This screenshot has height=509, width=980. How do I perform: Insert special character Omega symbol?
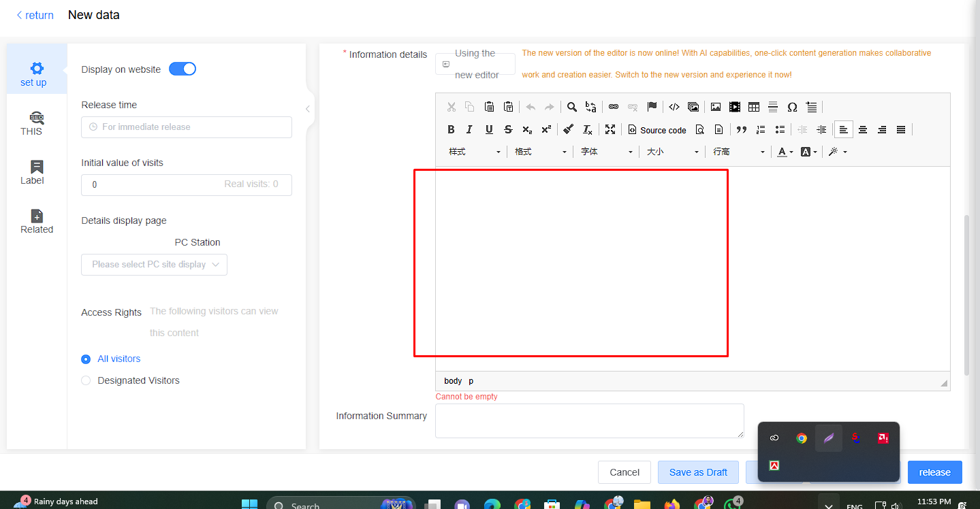pos(792,107)
